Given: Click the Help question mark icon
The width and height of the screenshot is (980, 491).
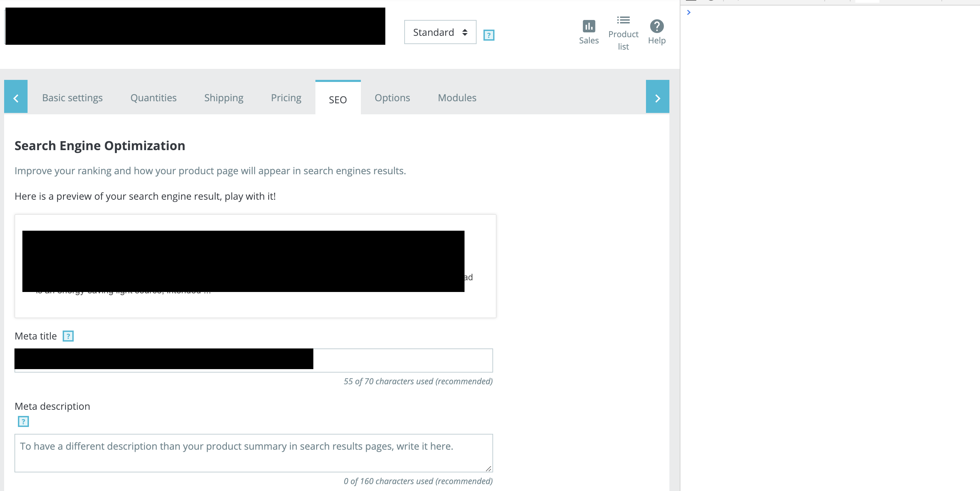Looking at the screenshot, I should point(656,27).
